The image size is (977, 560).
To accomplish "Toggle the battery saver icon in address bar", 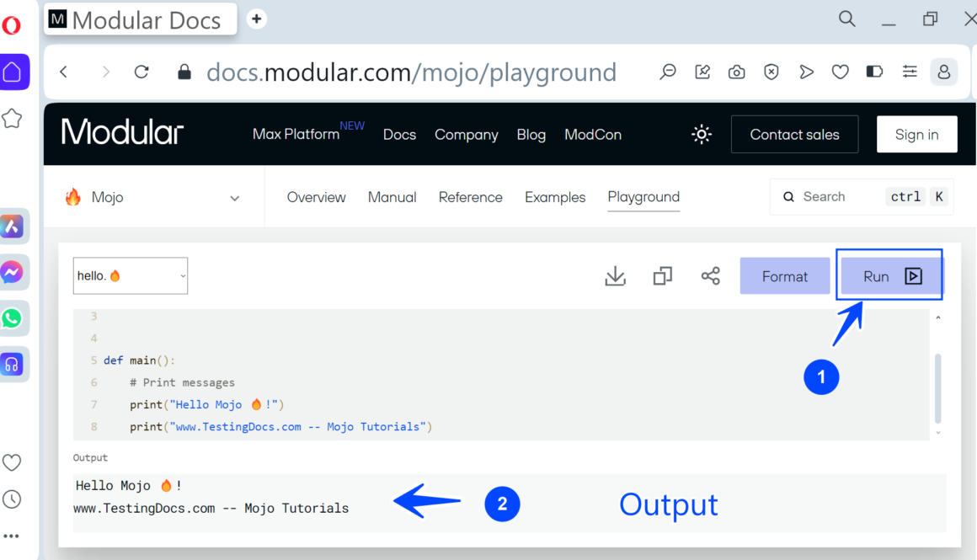I will point(874,72).
